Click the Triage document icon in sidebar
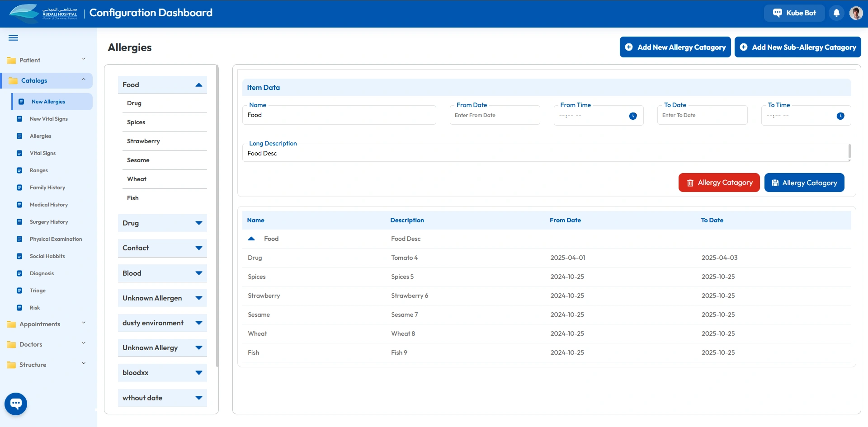 (x=19, y=291)
